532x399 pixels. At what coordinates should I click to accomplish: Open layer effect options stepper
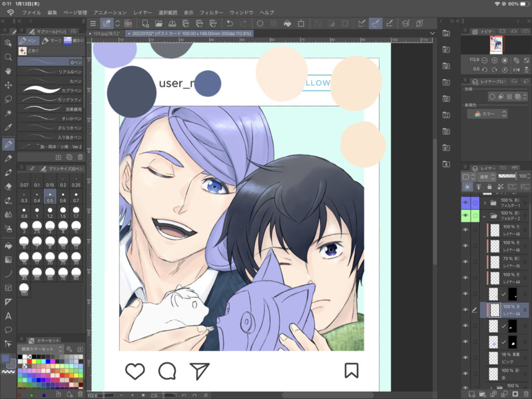pos(525,97)
